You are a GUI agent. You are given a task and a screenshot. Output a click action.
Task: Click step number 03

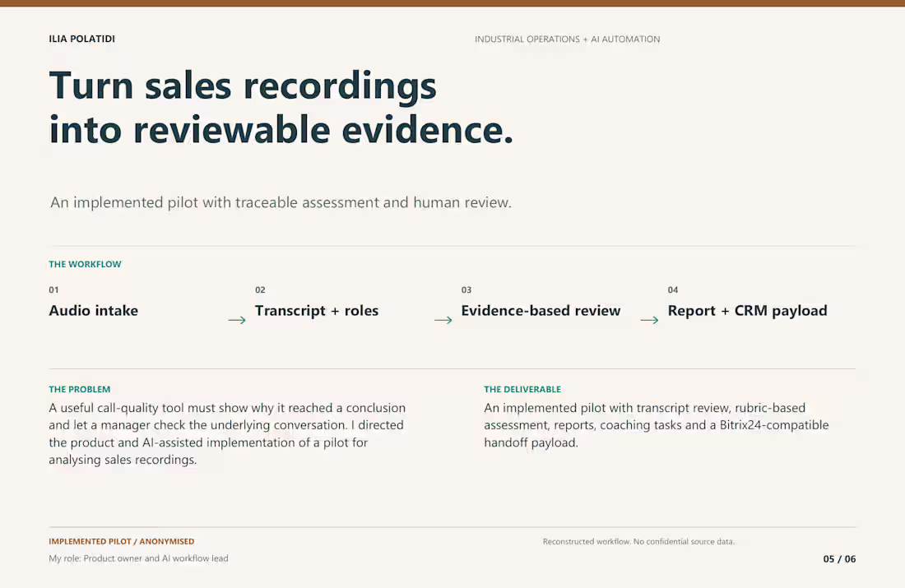coord(466,289)
